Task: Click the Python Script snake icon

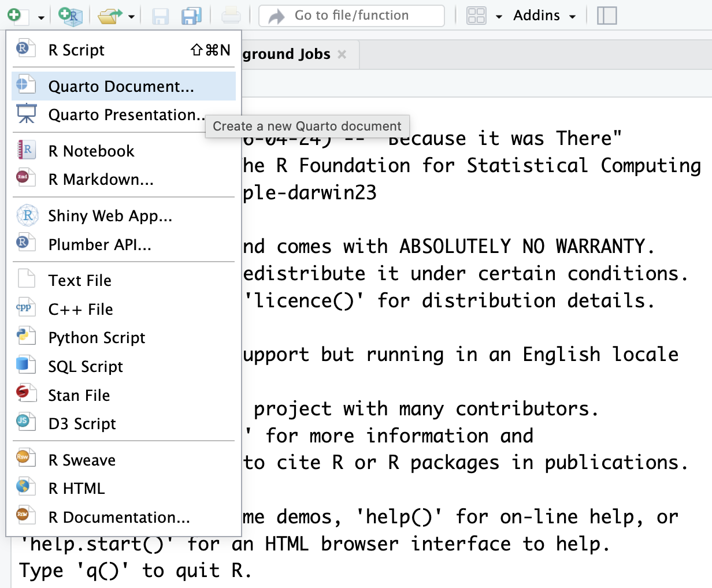Action: pyautogui.click(x=26, y=336)
